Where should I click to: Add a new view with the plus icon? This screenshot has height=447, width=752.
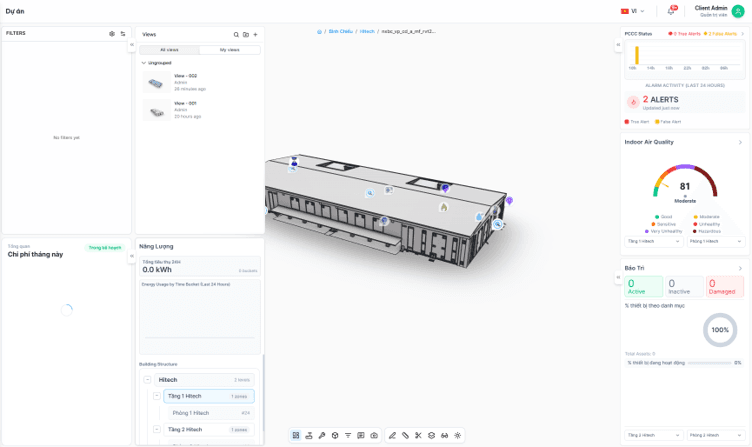point(256,35)
